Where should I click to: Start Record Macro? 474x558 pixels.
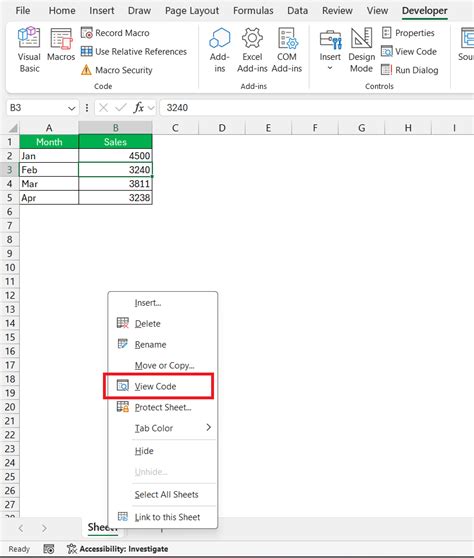coord(115,33)
